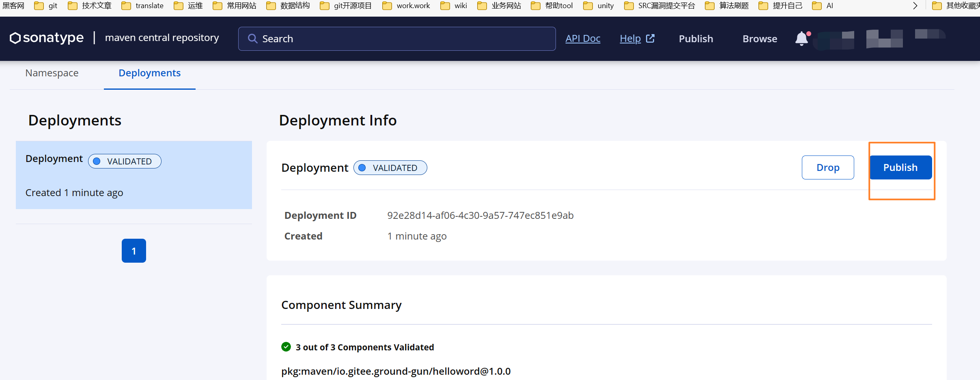The height and width of the screenshot is (380, 980).
Task: Open the API Doc link
Action: tap(583, 39)
